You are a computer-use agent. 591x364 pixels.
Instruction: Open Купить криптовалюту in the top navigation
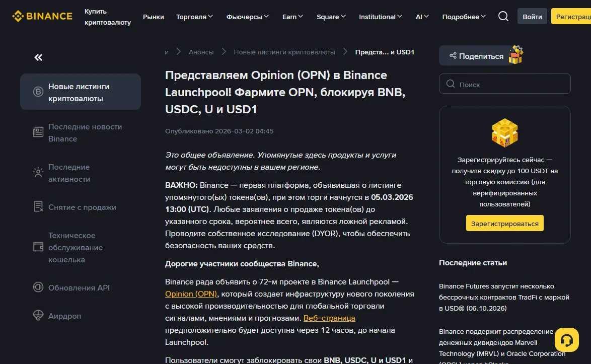pyautogui.click(x=107, y=17)
